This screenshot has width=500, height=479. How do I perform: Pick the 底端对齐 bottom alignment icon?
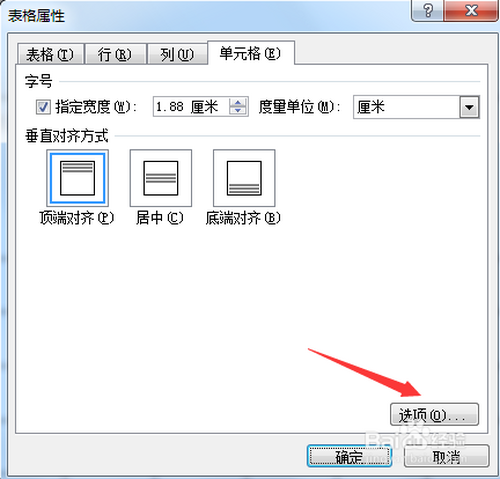[244, 178]
